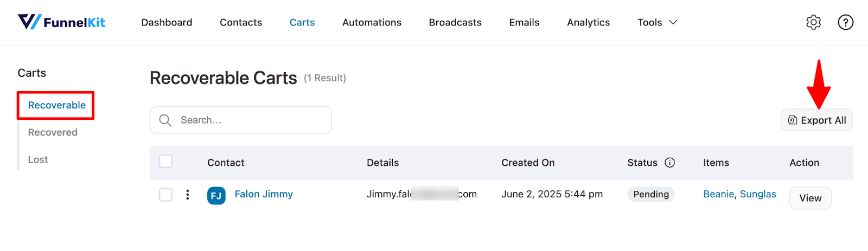
Task: Open the Sunglasses item link
Action: (758, 194)
